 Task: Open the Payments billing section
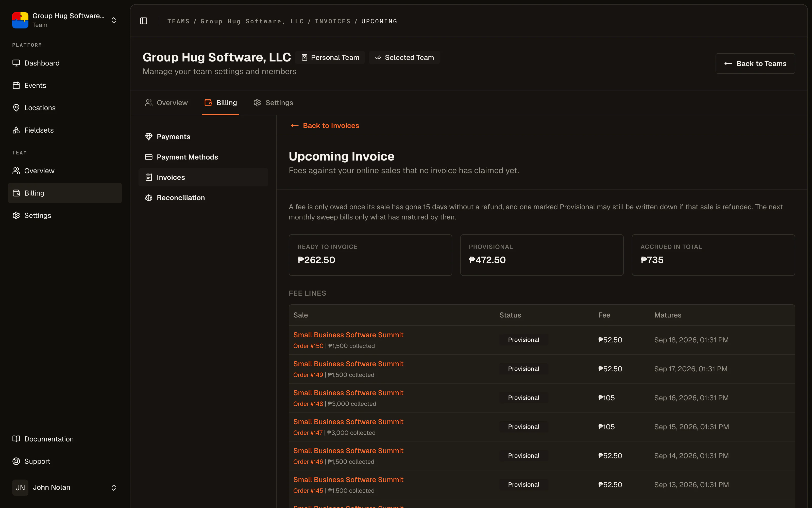tap(203, 137)
